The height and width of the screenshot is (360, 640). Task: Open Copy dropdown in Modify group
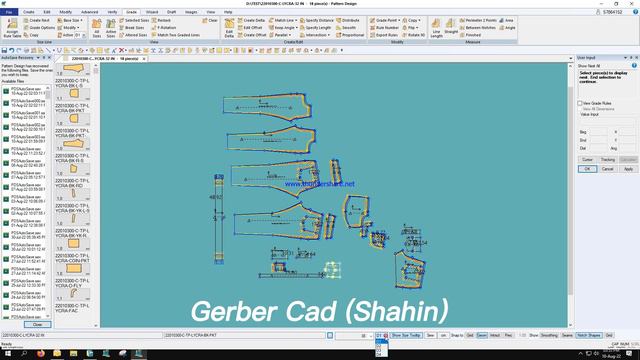pos(411,20)
